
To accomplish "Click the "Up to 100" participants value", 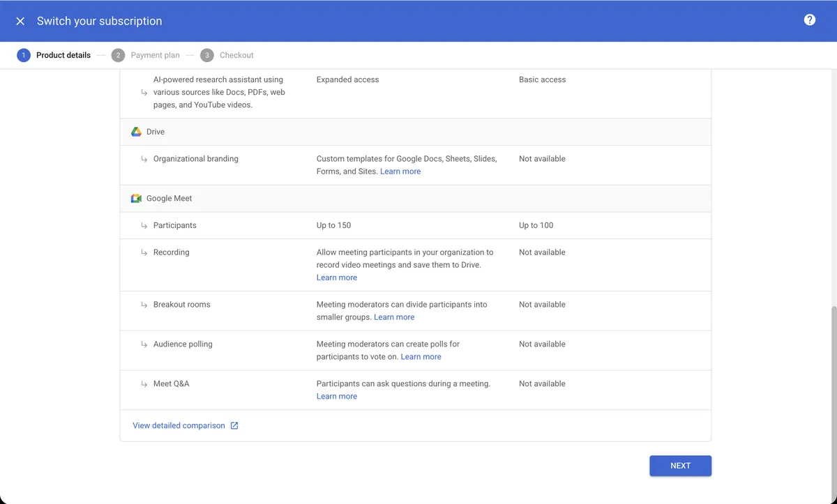I will tap(536, 225).
